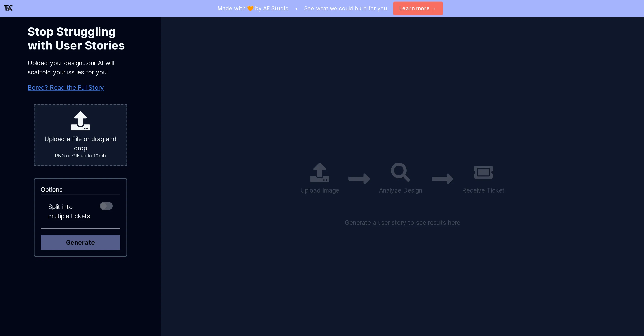Click the TA logo in header
Image resolution: width=644 pixels, height=336 pixels.
[x=8, y=8]
